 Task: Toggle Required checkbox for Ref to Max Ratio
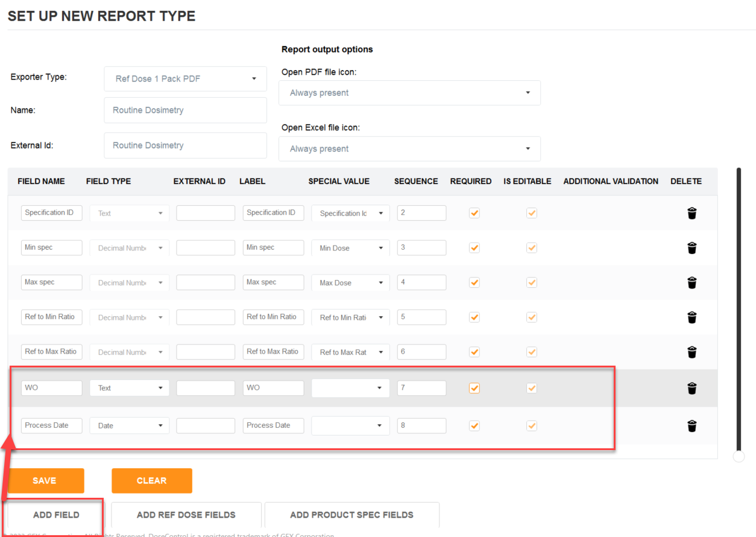coord(474,352)
